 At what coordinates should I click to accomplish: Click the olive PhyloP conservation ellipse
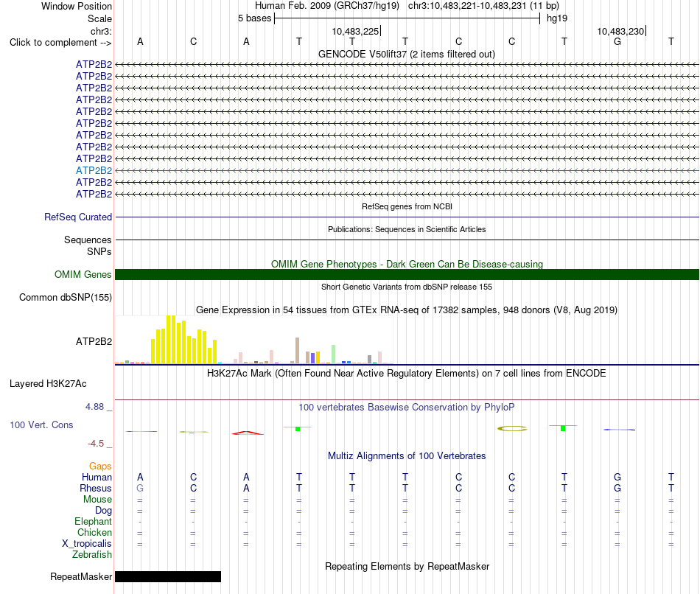tap(512, 429)
